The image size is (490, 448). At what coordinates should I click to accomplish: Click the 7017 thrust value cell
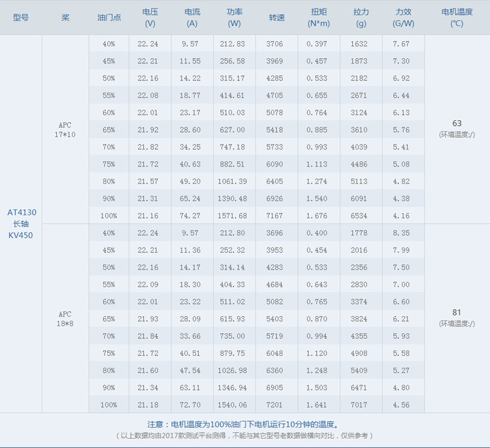[x=359, y=405]
